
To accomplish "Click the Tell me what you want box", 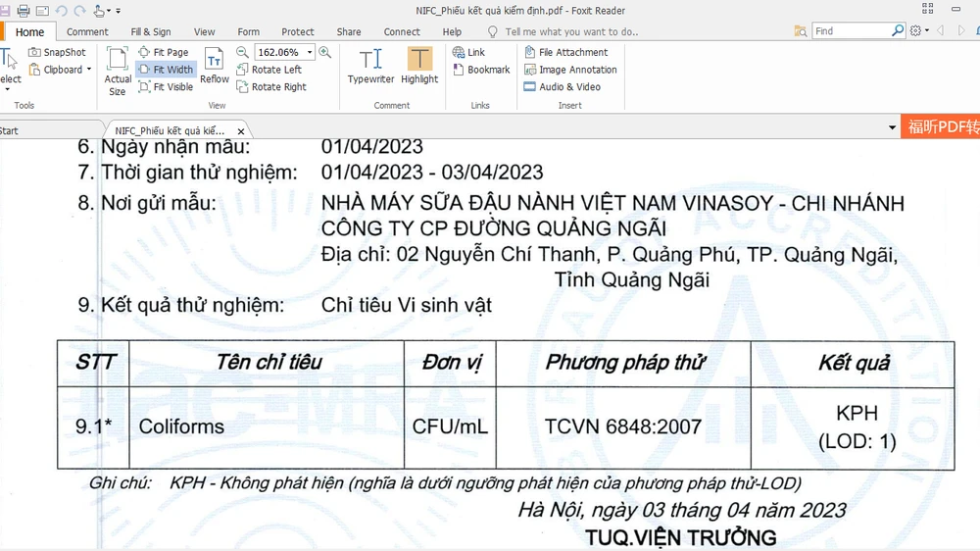I will tap(563, 32).
